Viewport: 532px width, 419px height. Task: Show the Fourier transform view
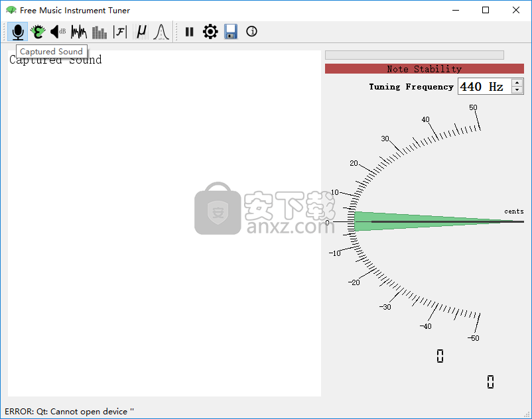[x=120, y=32]
